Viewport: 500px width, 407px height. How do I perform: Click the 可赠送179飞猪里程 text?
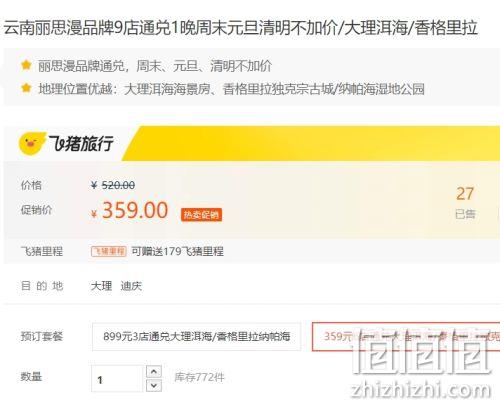coord(177,251)
